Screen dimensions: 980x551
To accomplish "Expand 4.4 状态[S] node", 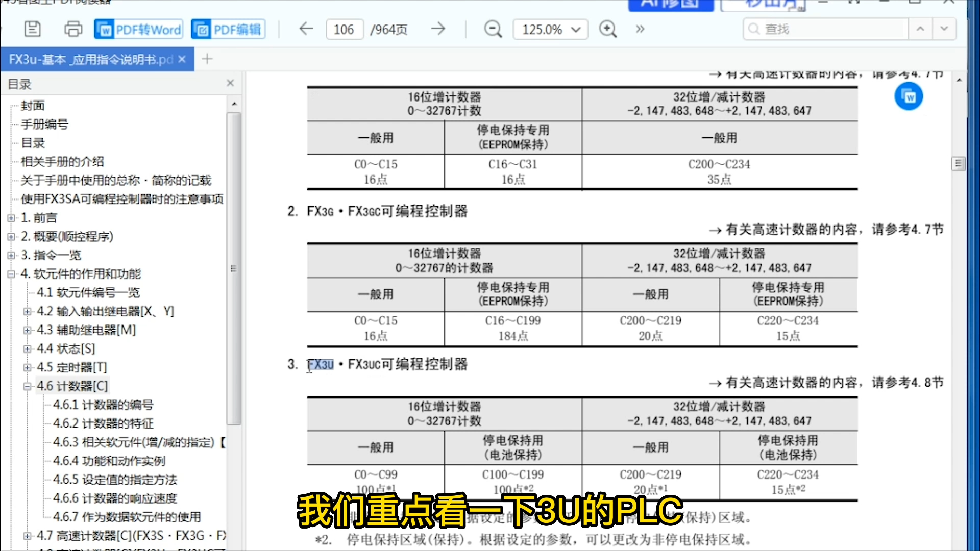I will click(x=27, y=349).
